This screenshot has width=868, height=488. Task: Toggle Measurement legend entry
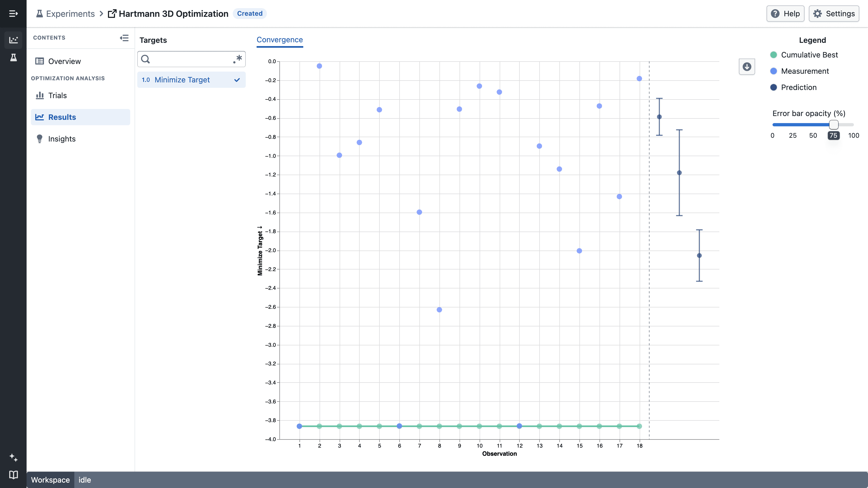pos(799,71)
